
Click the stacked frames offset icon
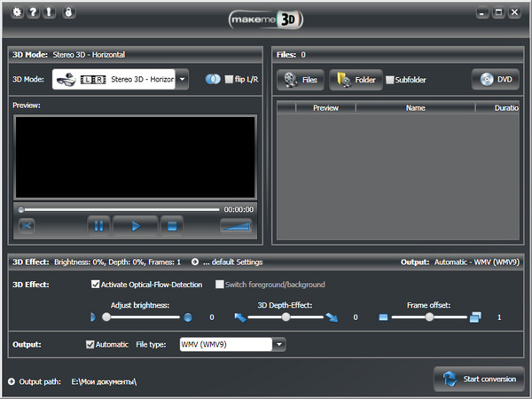tap(475, 317)
